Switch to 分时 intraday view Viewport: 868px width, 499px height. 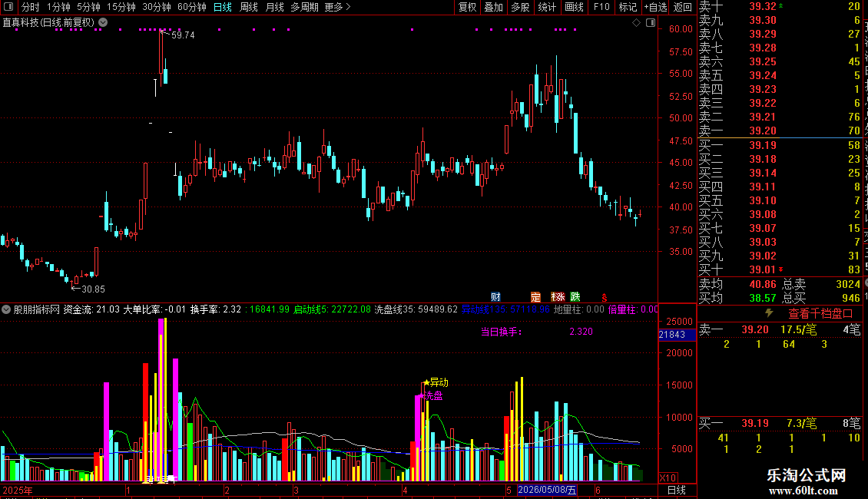tap(31, 7)
